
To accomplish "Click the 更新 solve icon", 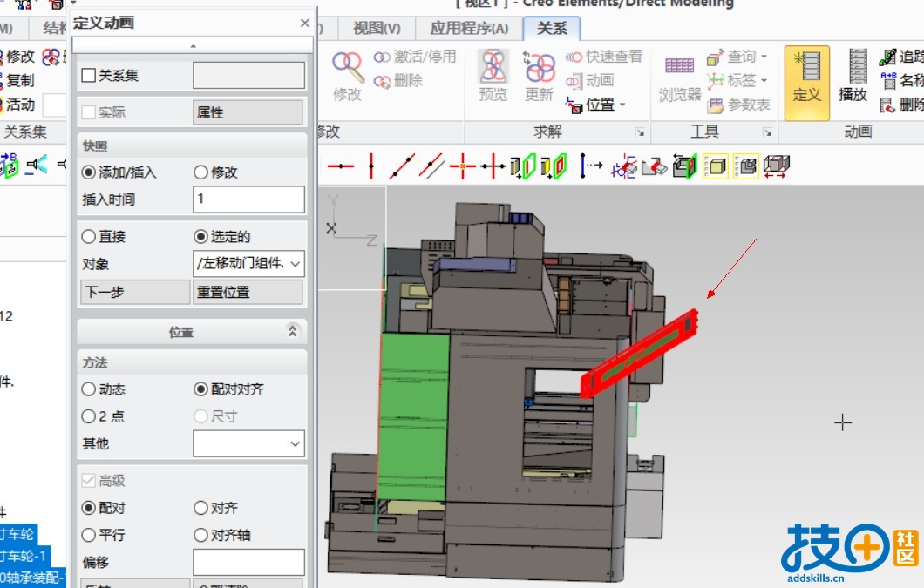I will coord(540,76).
